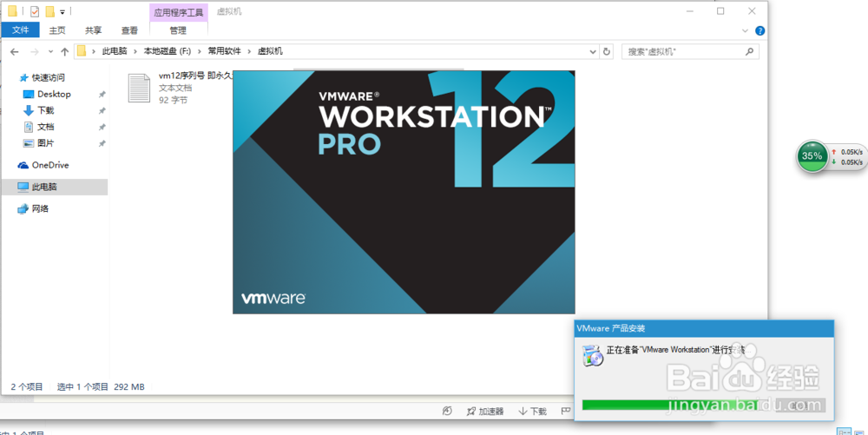The height and width of the screenshot is (435, 868).
Task: Click 此电脑 in the address breadcrumb
Action: pos(114,51)
